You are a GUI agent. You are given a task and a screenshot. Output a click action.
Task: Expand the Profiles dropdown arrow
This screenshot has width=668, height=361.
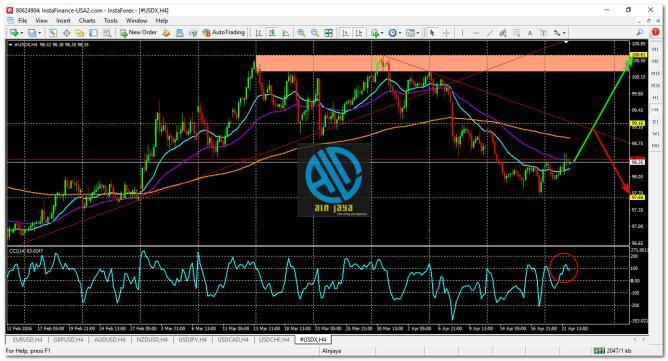tap(40, 33)
